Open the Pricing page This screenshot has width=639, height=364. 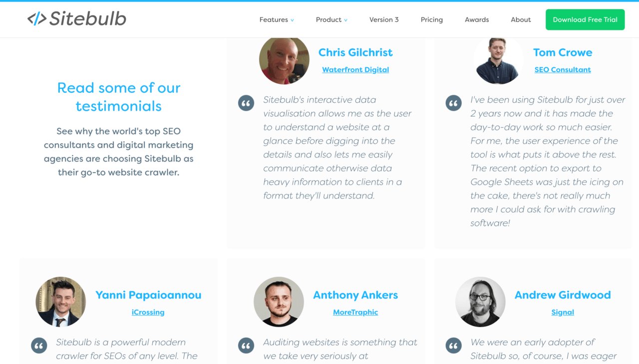pos(431,19)
